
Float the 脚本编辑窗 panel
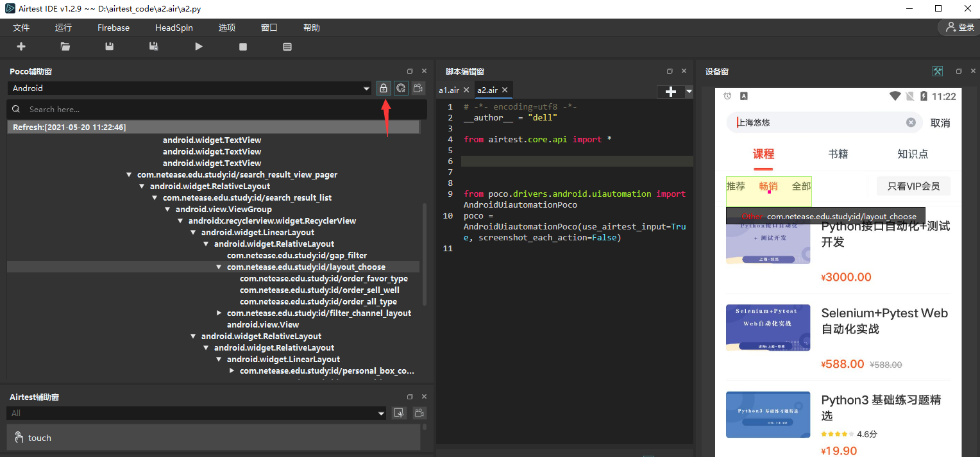coord(670,72)
